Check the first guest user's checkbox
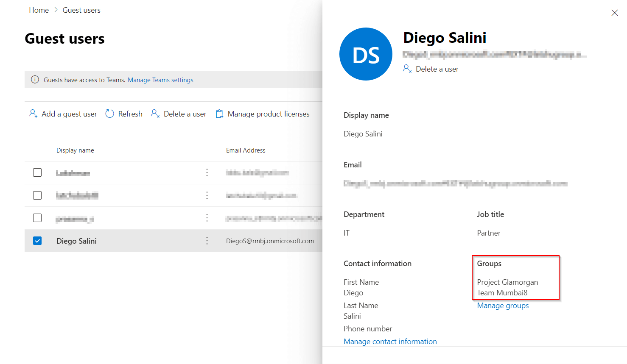Screen dimensions: 627x364 [x=37, y=172]
